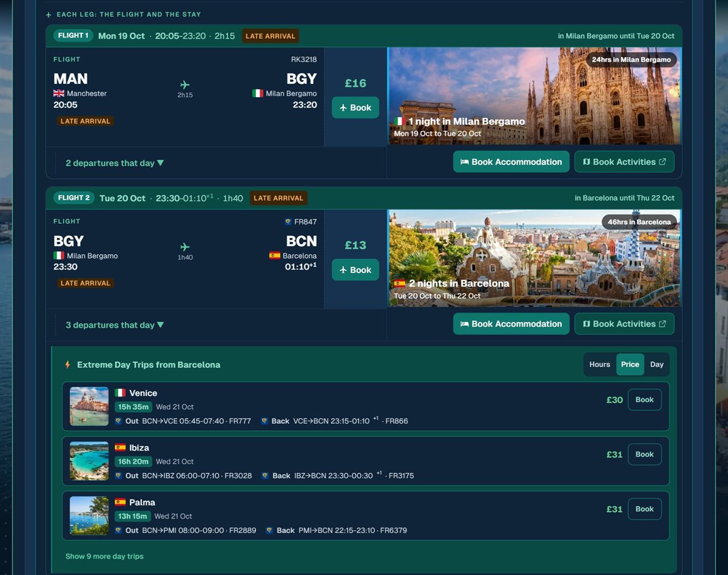Book the £16 Manchester to Bergamo flight
Image resolution: width=728 pixels, height=575 pixels.
click(x=356, y=107)
